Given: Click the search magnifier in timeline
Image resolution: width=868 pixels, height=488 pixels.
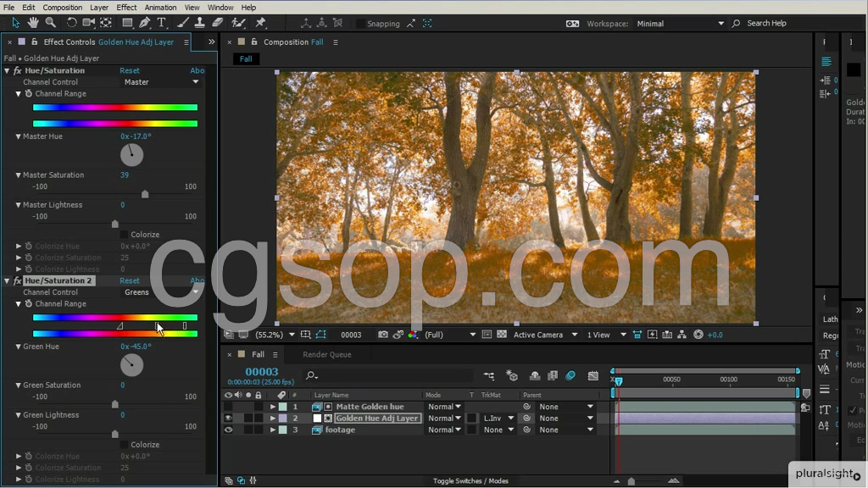Looking at the screenshot, I should pos(312,375).
